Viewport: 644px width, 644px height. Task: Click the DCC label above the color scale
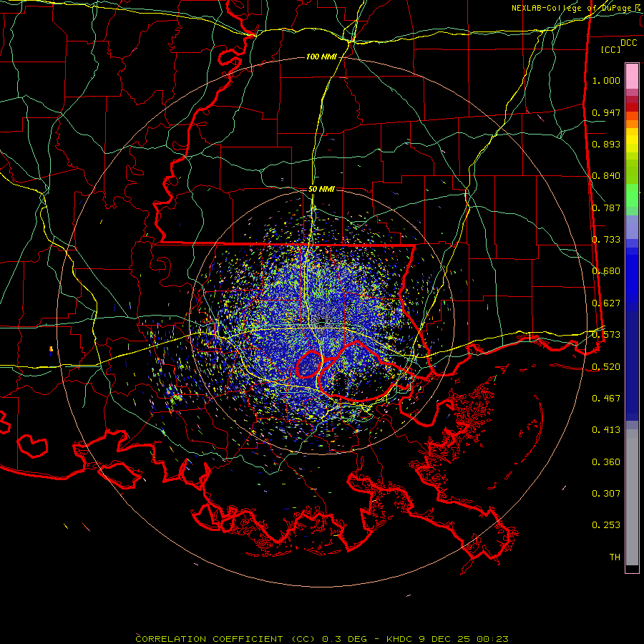[629, 42]
